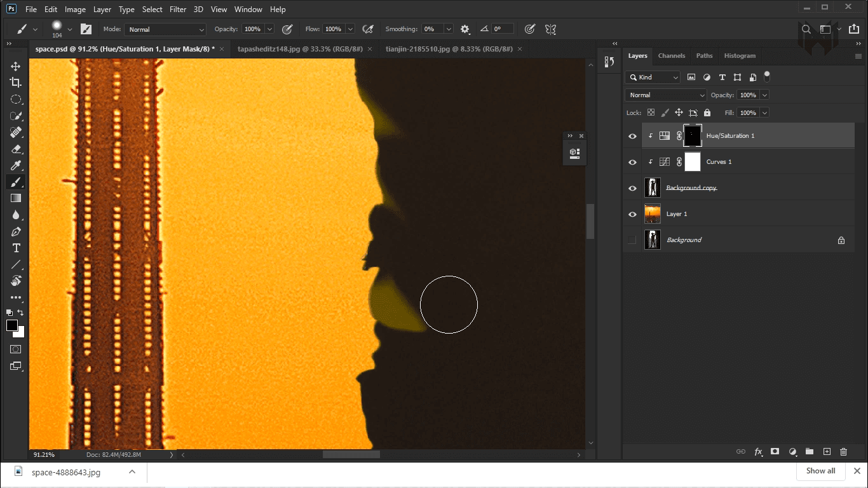Screen dimensions: 868x488
Task: Click foreground color swatch
Action: [x=12, y=325]
